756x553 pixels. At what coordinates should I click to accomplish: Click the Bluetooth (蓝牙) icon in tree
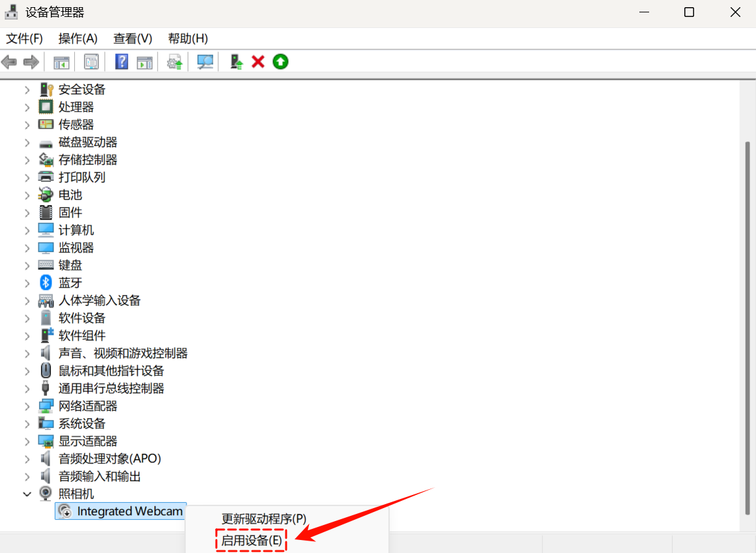pos(46,283)
